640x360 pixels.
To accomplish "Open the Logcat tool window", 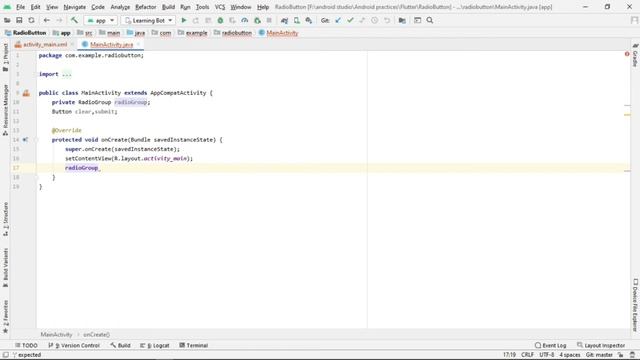I will coord(155,345).
